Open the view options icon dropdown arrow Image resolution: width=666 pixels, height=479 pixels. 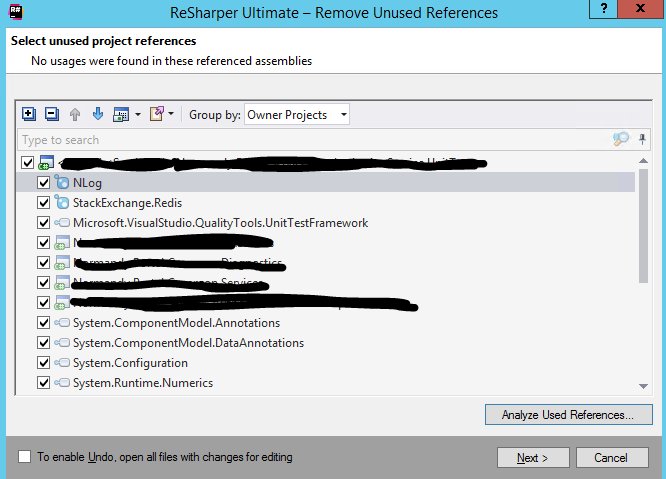[x=138, y=114]
